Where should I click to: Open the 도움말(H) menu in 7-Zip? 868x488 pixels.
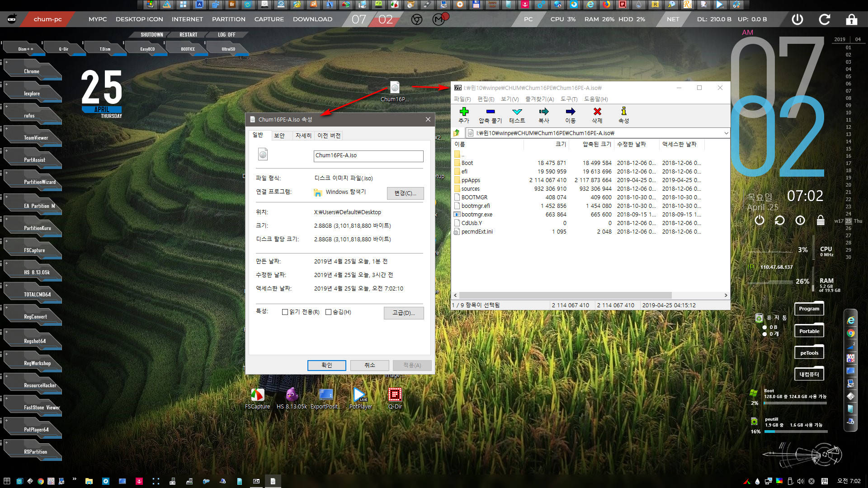[x=595, y=99]
